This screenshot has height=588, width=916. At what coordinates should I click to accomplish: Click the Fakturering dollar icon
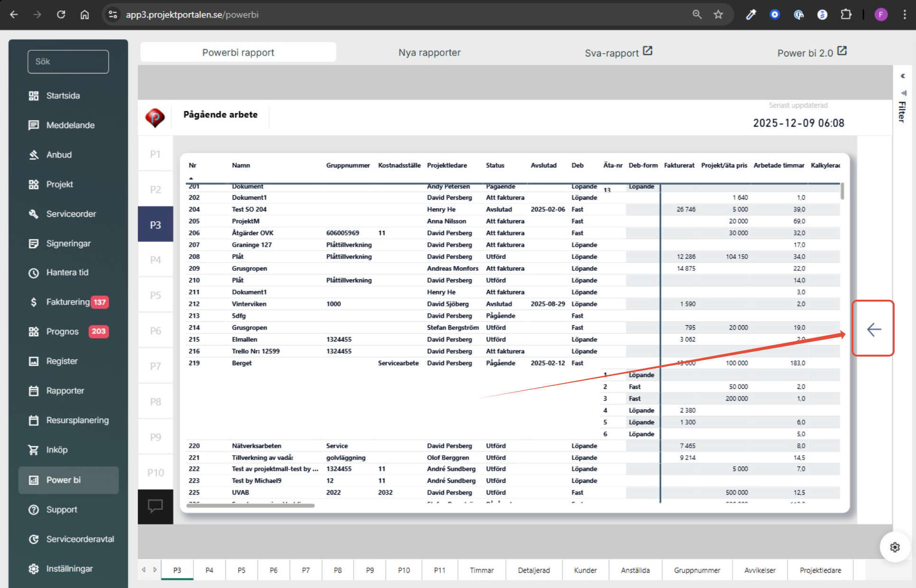[33, 302]
